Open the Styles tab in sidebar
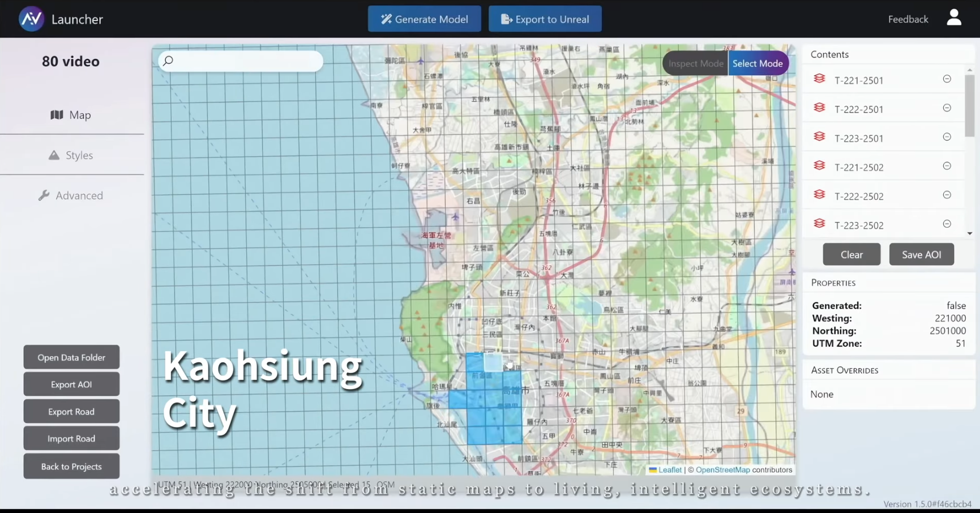 point(71,155)
